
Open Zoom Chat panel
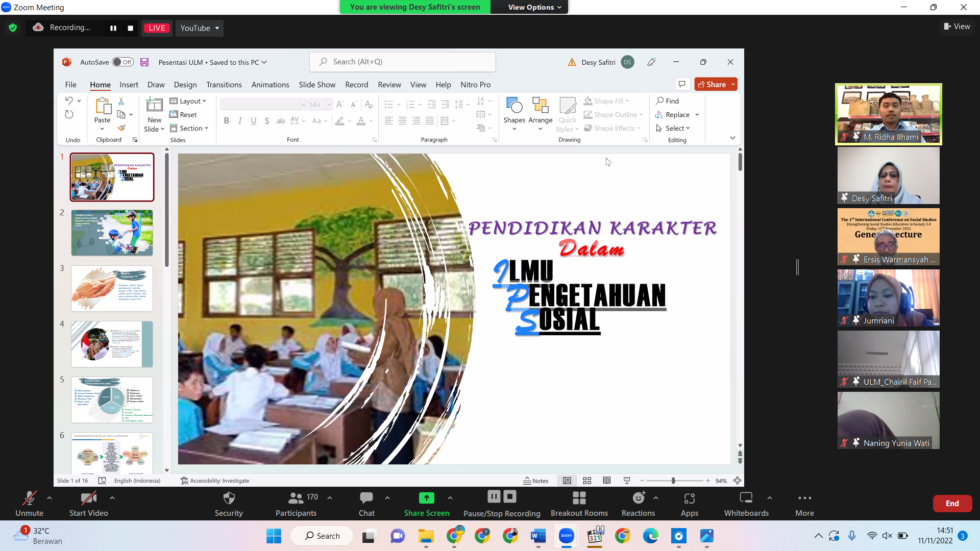tap(366, 498)
